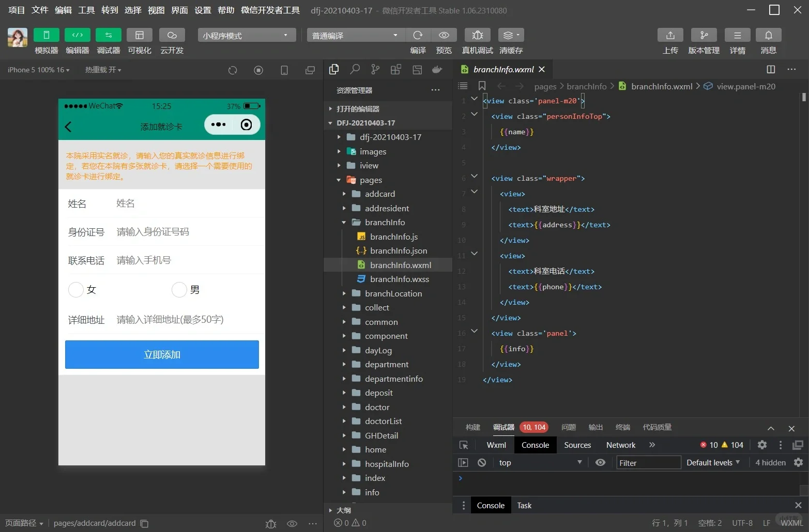This screenshot has height=532, width=809.
Task: Open the clear cache menu
Action: [511, 35]
